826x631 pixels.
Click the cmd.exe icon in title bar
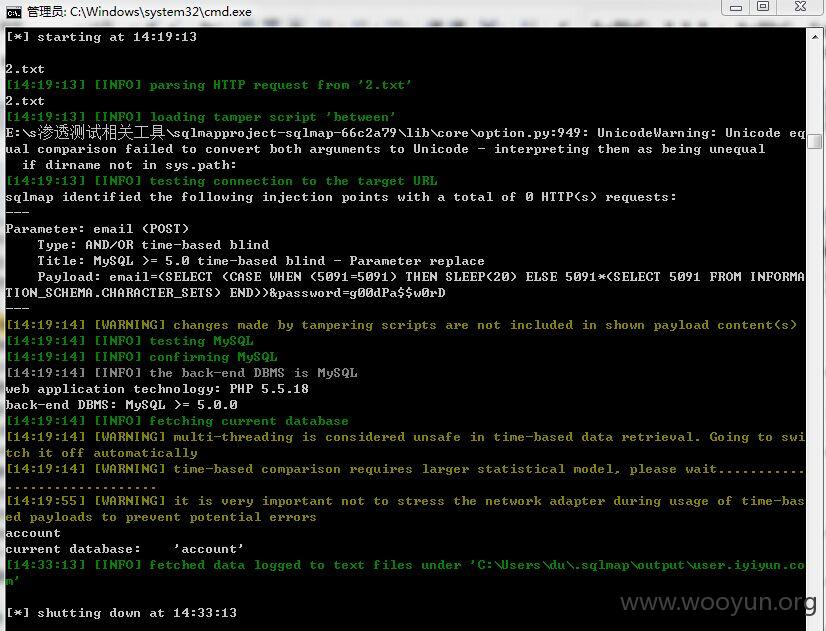coord(14,12)
